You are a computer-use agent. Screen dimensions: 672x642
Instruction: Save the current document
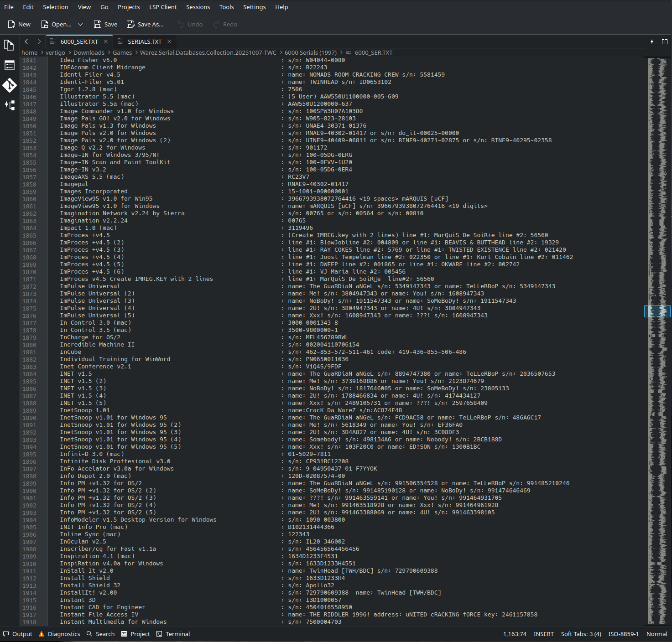pos(105,24)
